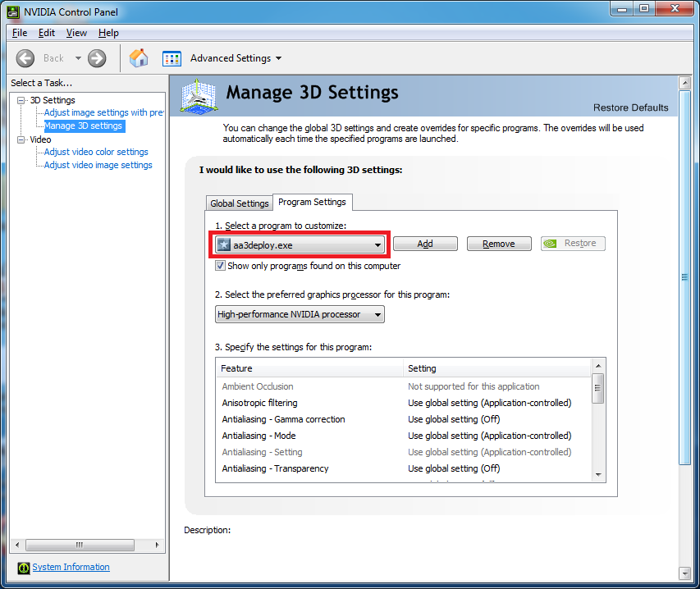Click the Feature column header
Viewport: 700px width, 589px height.
click(310, 368)
